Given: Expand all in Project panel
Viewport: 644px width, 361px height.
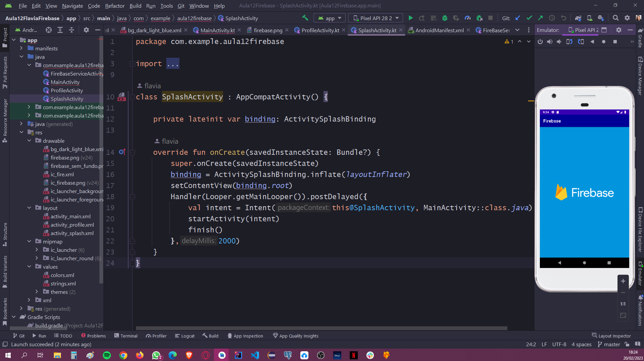Looking at the screenshot, I should [60, 30].
